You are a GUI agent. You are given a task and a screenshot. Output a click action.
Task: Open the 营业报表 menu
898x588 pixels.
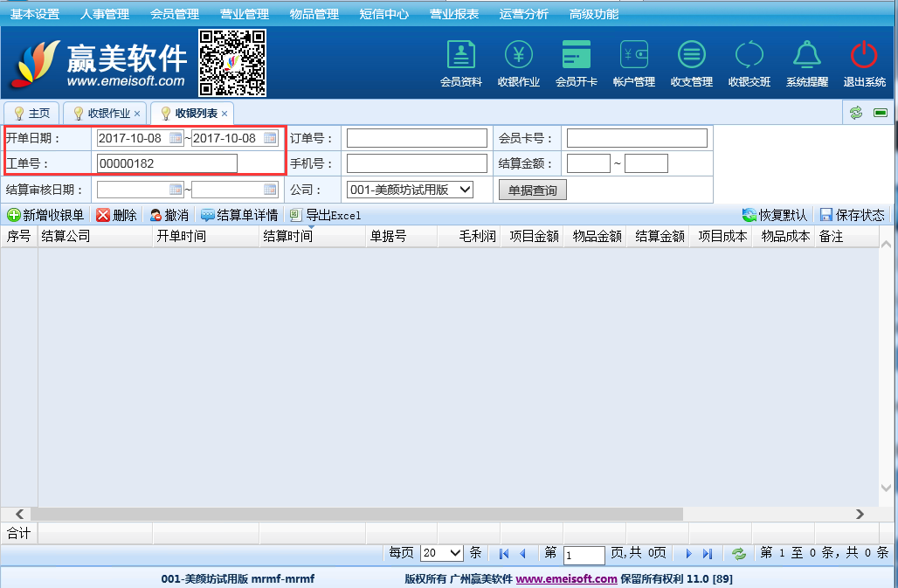coord(454,14)
